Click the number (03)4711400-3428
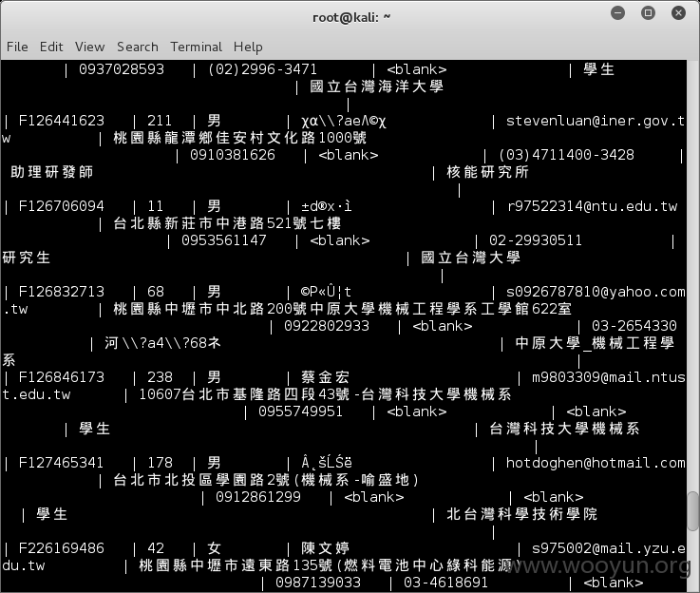This screenshot has width=700, height=593. click(566, 155)
